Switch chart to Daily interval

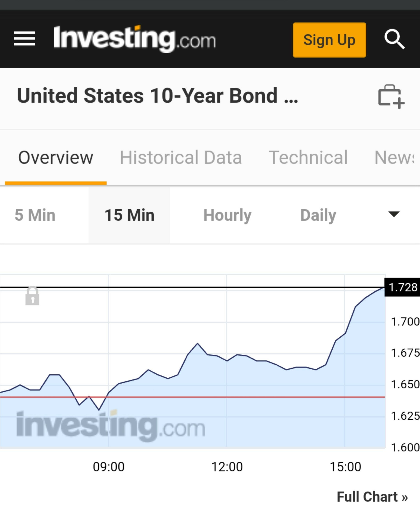[x=318, y=215]
